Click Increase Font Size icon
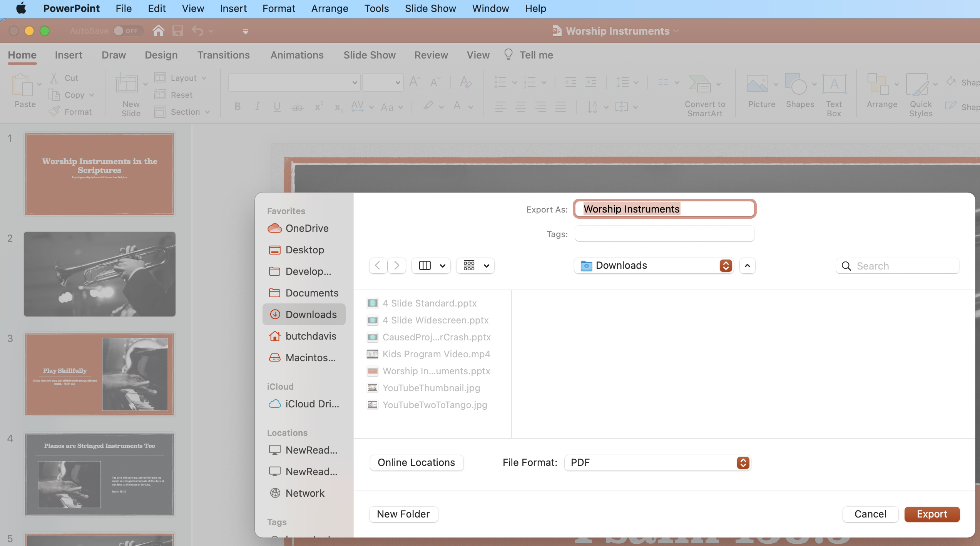Screen dimensions: 980x546 click(x=415, y=82)
